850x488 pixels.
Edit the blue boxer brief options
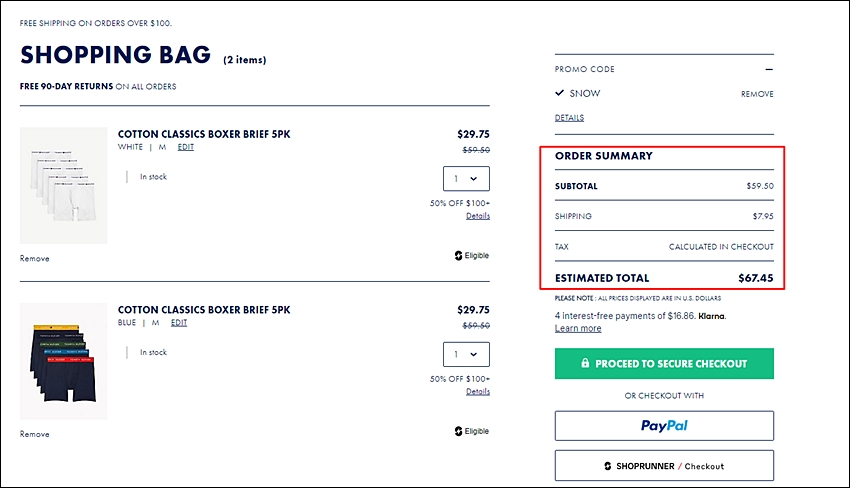[x=179, y=323]
